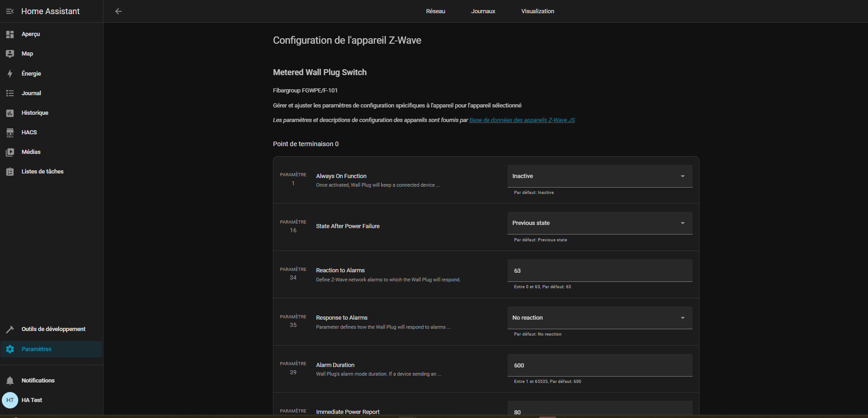Switch to the Visualization tab
The height and width of the screenshot is (418, 868).
tap(538, 11)
